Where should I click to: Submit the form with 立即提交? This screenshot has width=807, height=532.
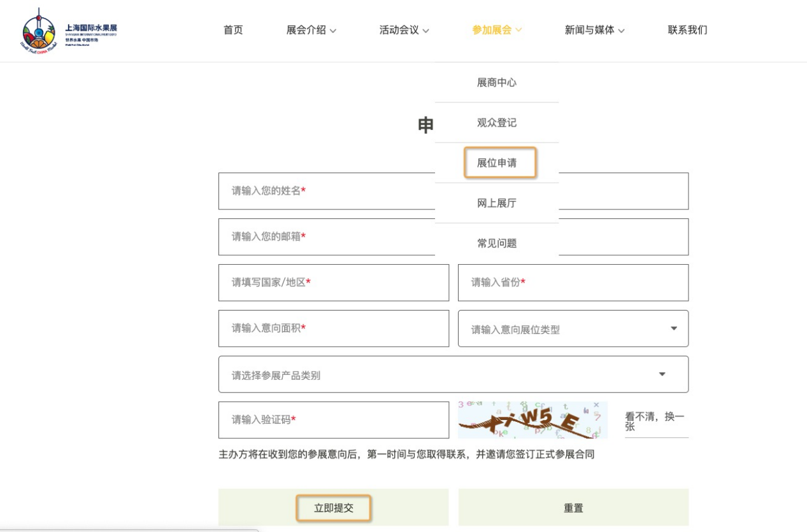coord(333,508)
